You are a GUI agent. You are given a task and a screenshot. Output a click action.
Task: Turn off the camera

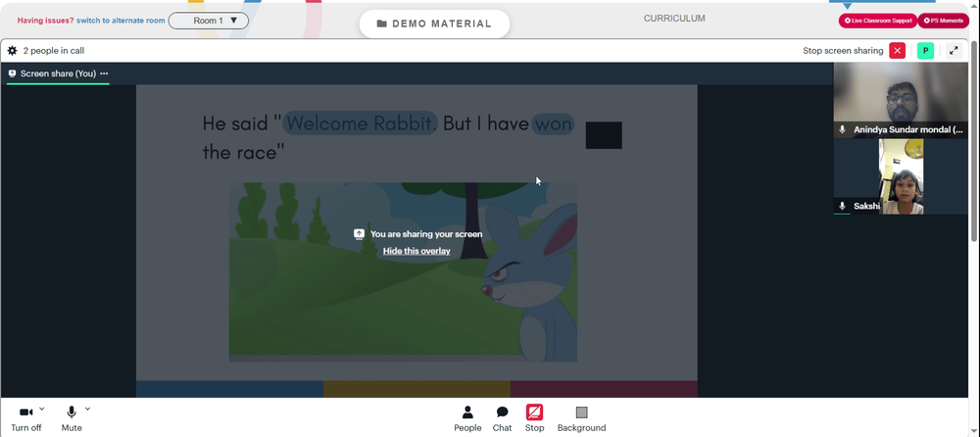[25, 418]
